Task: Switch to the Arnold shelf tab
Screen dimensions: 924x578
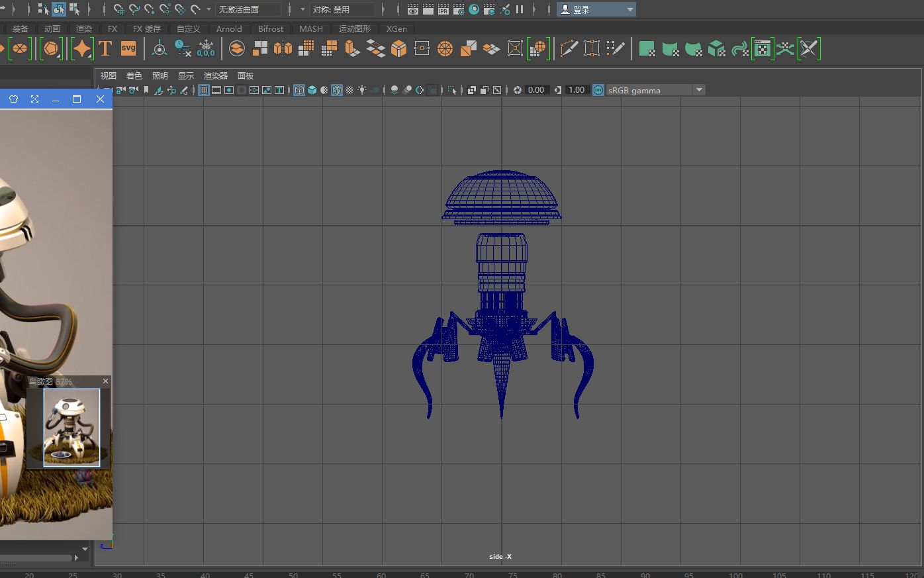Action: (229, 28)
